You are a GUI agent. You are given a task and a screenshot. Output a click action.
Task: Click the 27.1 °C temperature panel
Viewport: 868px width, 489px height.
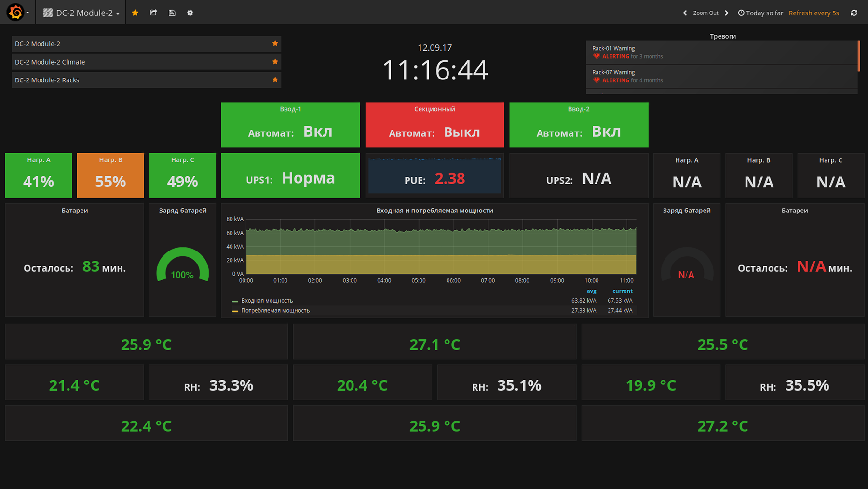tap(434, 342)
